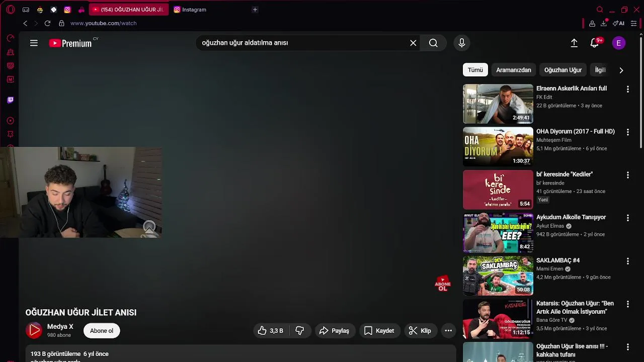Save the video with Kaydet
This screenshot has width=644, height=362.
[379, 331]
